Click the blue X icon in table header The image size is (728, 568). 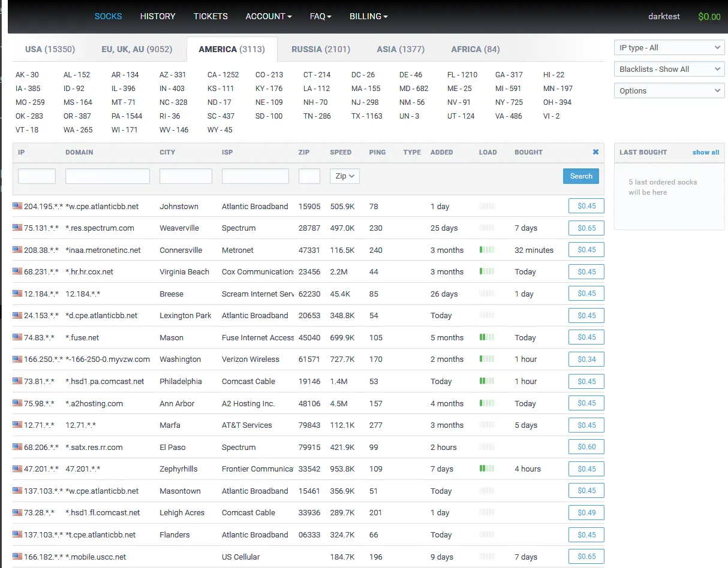point(595,152)
